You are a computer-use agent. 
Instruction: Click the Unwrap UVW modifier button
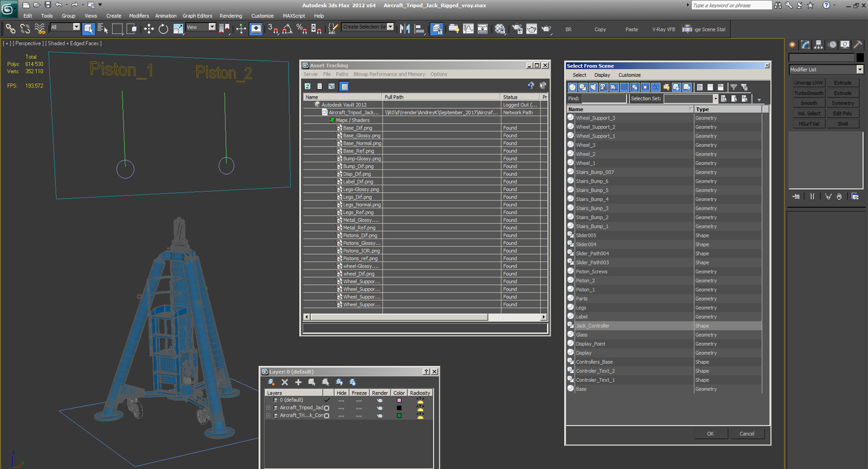[x=809, y=83]
